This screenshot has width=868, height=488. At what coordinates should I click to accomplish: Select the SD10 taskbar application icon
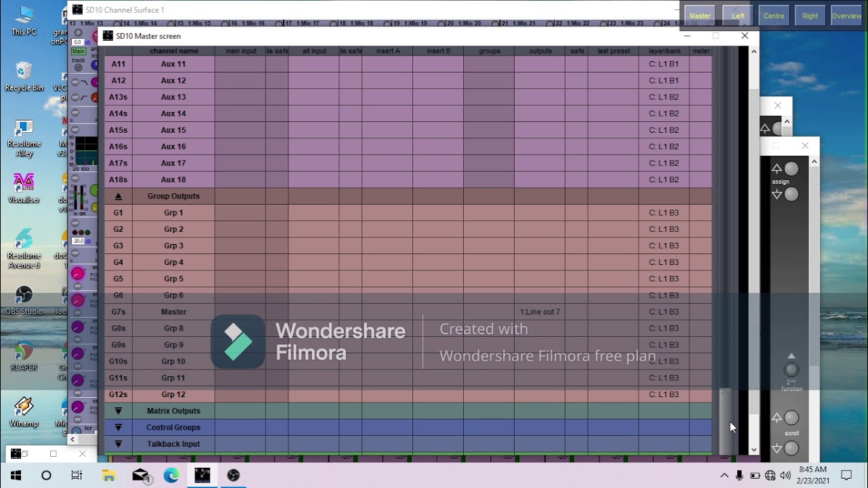(202, 475)
